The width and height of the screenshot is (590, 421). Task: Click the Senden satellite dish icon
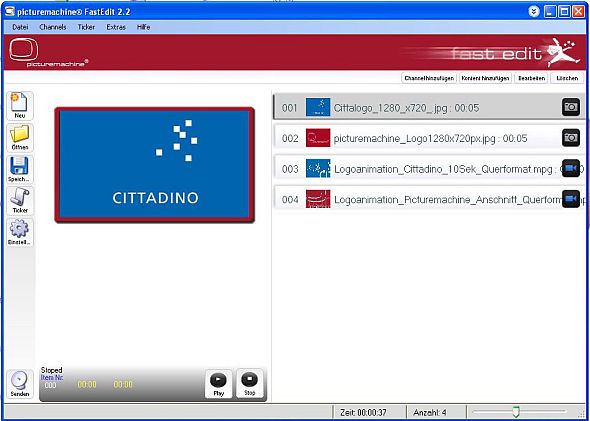[x=20, y=384]
